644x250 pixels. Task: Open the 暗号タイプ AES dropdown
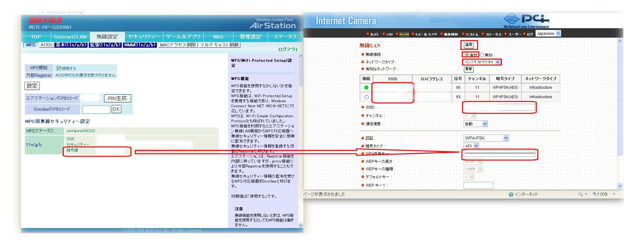click(x=471, y=146)
